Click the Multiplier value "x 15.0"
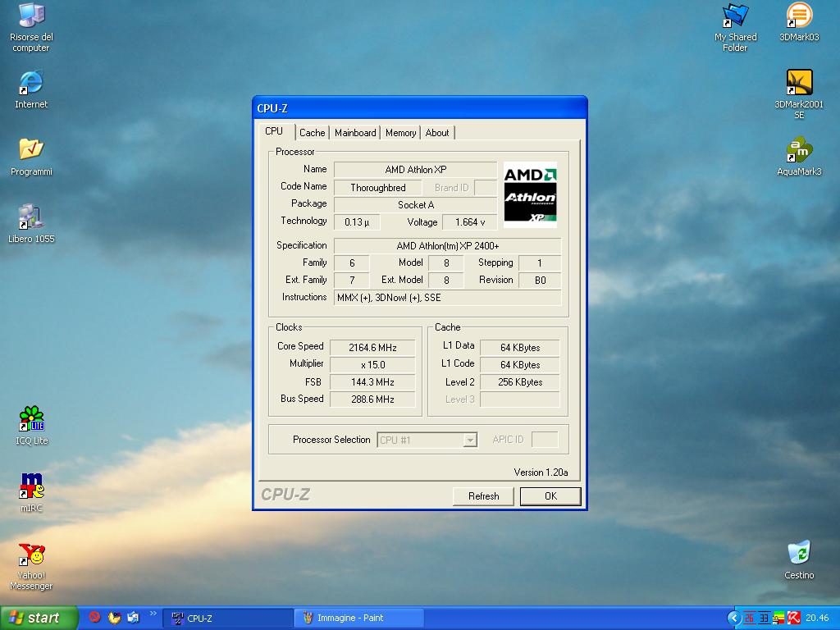The height and width of the screenshot is (630, 840). 372,365
